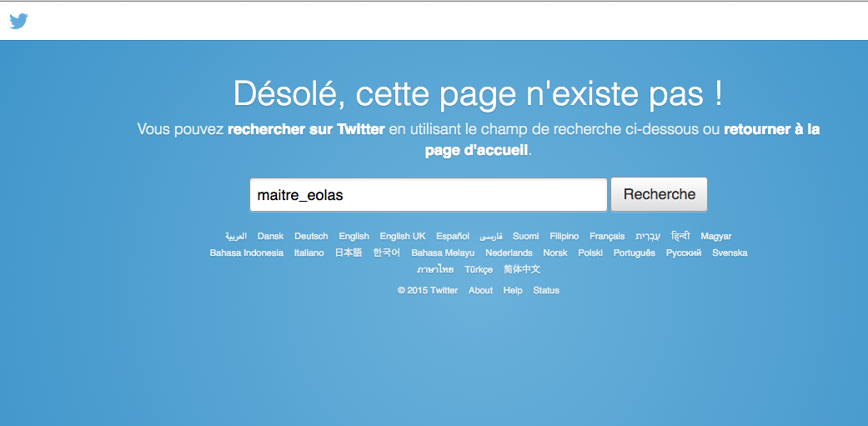Select Türkçe language
Viewport: 868px width, 426px height.
tap(479, 269)
